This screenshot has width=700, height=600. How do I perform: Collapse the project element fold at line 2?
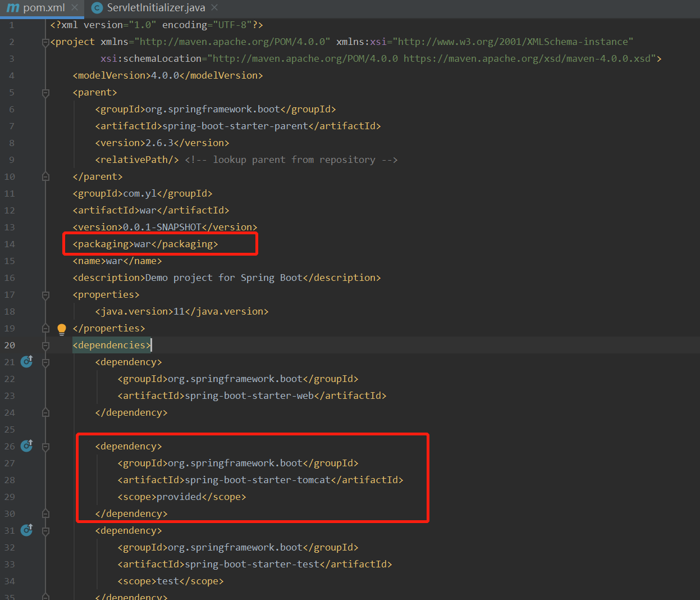(x=45, y=42)
